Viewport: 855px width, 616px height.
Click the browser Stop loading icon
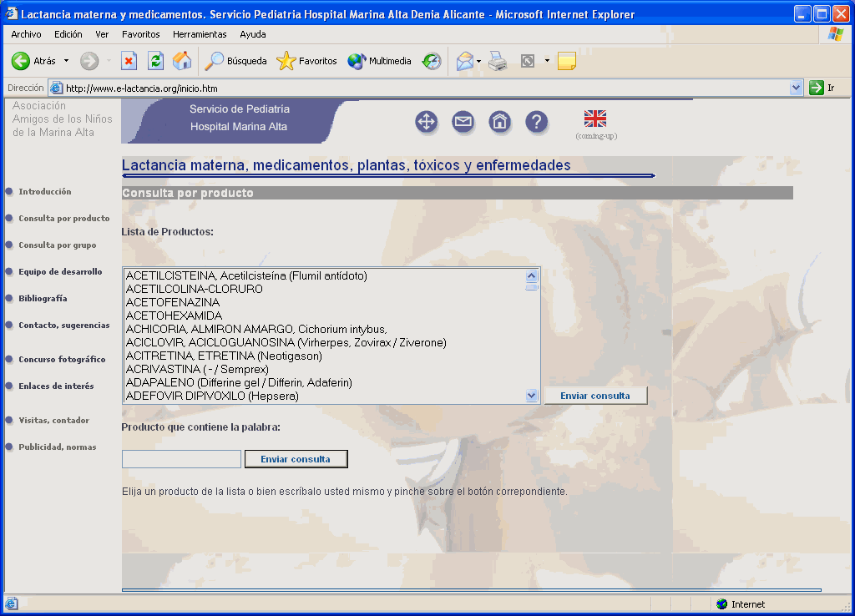point(129,61)
